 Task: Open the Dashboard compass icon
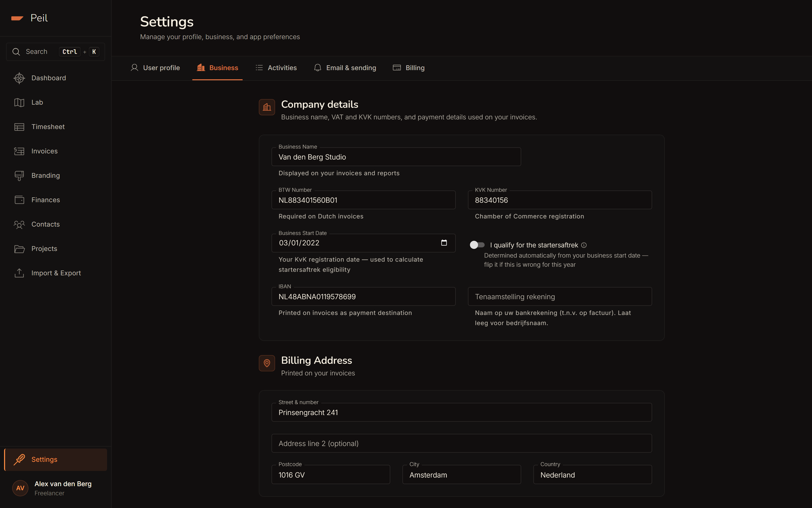(19, 78)
